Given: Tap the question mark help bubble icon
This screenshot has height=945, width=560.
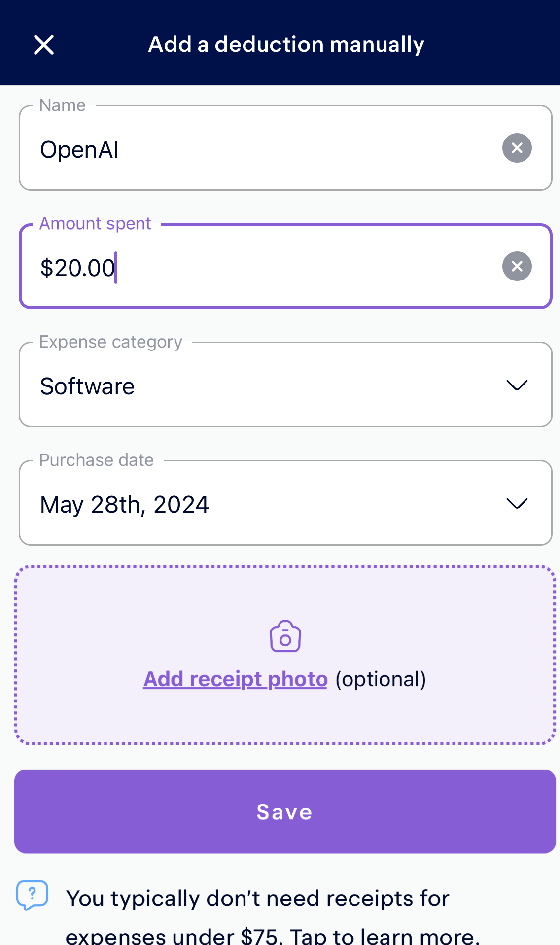Looking at the screenshot, I should pyautogui.click(x=32, y=894).
